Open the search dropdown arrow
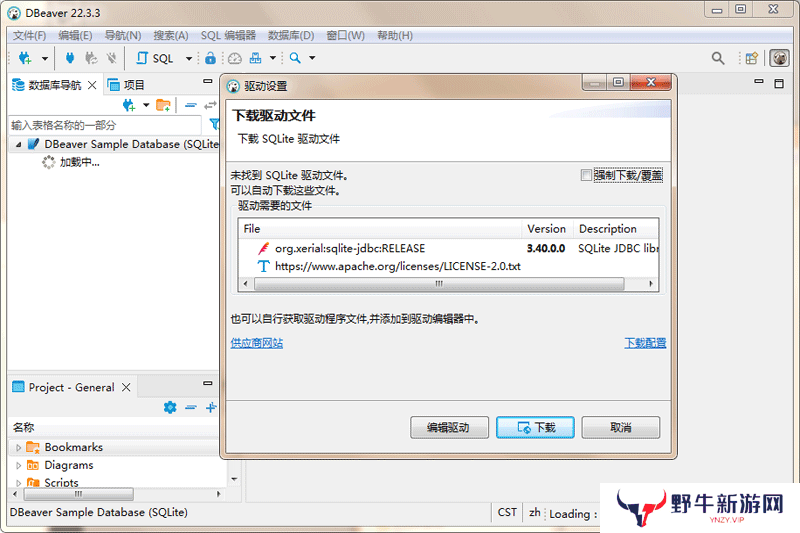This screenshot has height=533, width=800. point(312,58)
